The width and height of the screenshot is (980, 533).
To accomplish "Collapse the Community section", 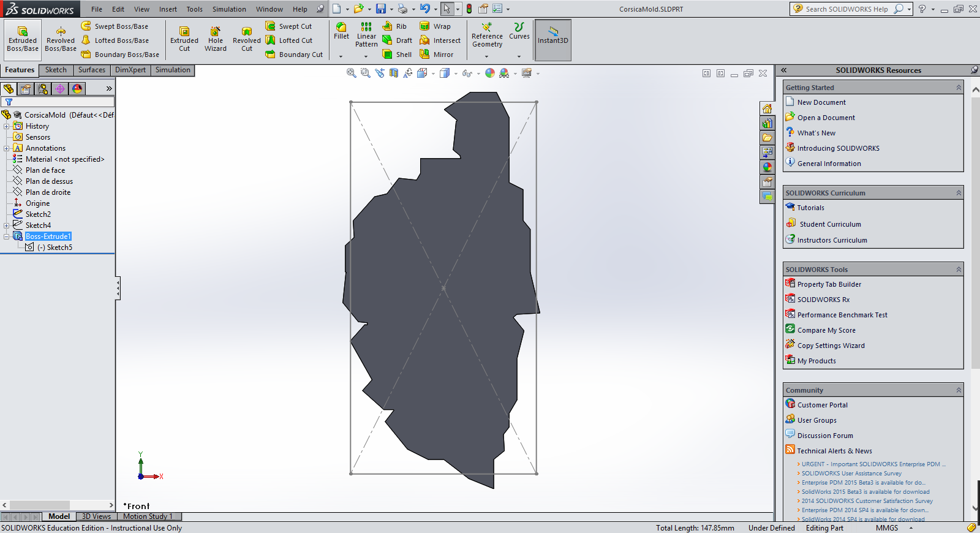I will (x=959, y=390).
